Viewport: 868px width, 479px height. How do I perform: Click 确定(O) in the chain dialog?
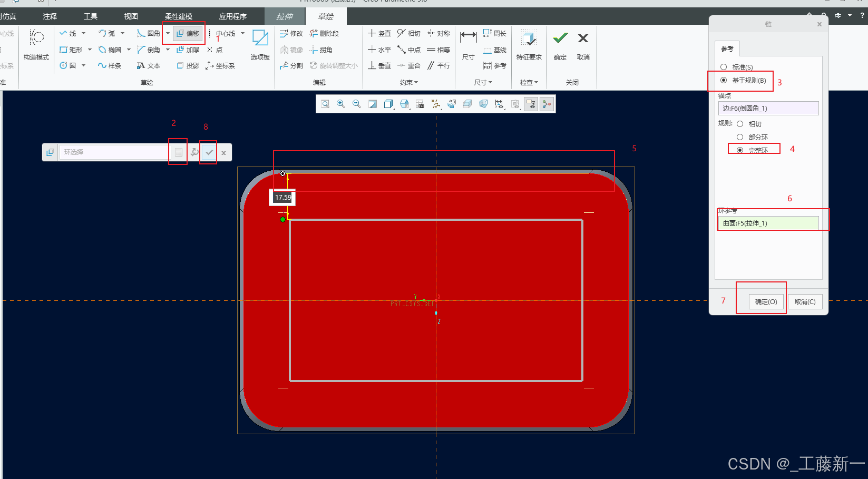[x=766, y=301]
